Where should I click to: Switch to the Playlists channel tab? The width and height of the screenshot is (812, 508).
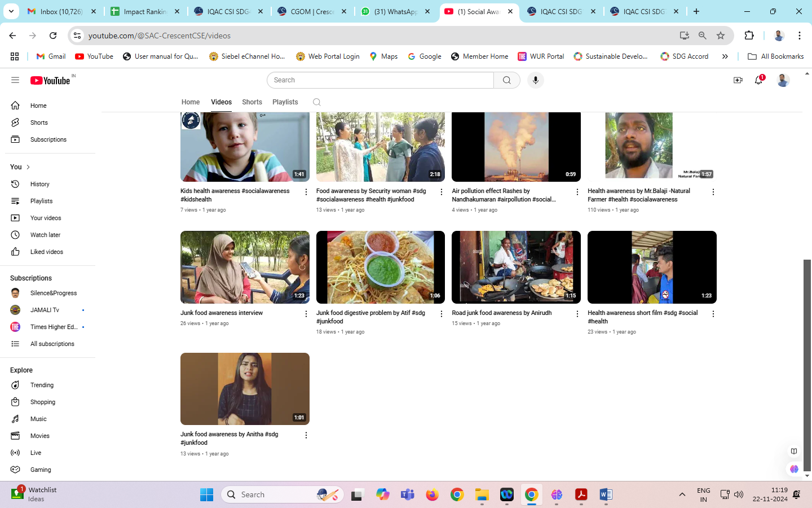pyautogui.click(x=285, y=102)
